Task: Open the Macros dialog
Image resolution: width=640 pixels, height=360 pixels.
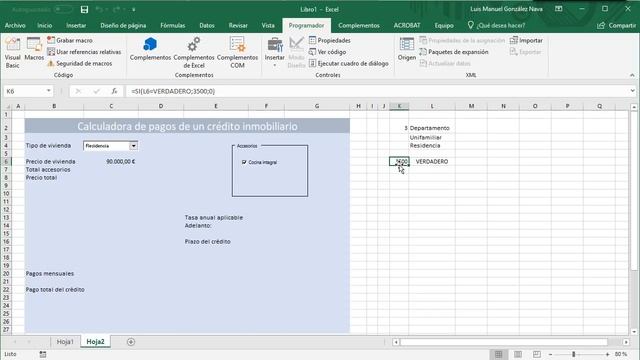Action: coord(34,49)
